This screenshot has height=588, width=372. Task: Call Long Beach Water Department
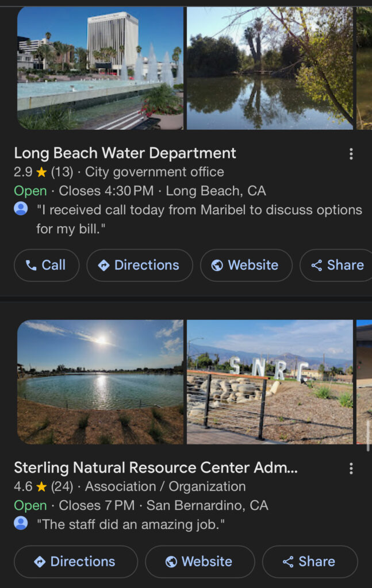click(47, 265)
